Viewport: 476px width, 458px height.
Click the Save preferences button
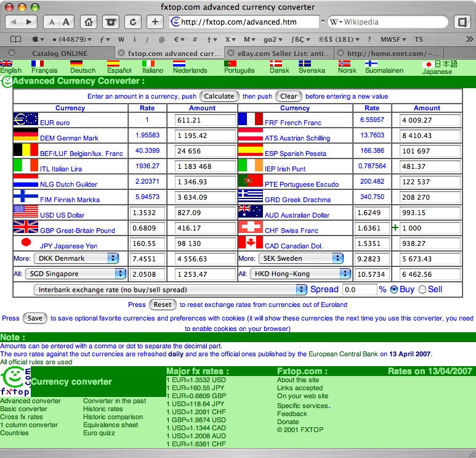[x=35, y=318]
